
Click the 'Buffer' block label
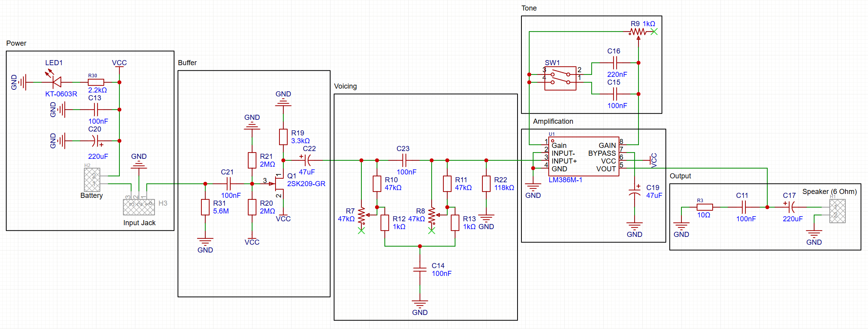coord(187,63)
